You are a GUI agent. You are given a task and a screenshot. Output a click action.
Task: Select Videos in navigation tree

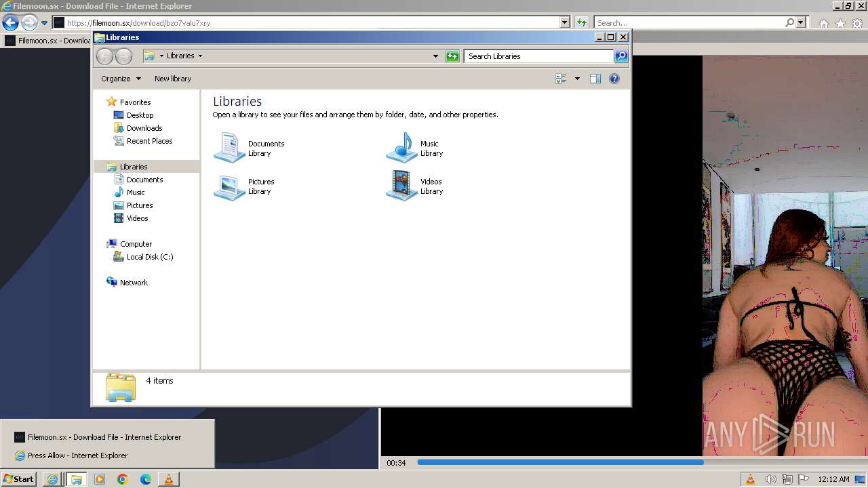[x=137, y=218]
